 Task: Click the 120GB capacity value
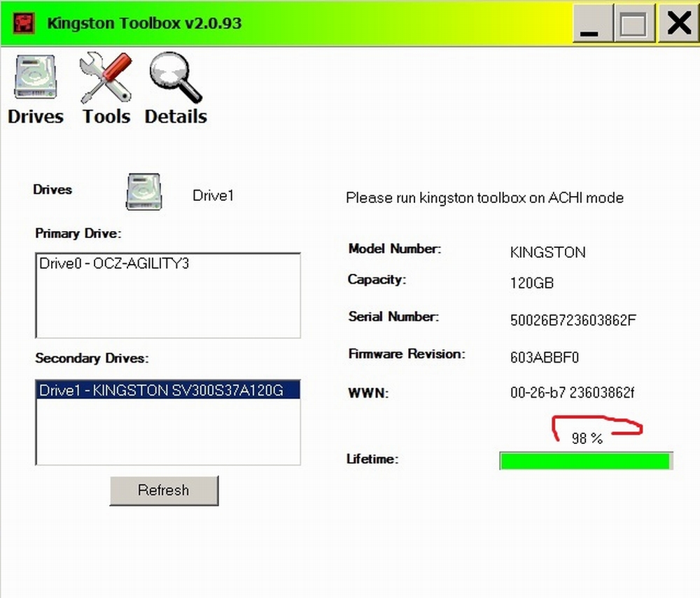532,283
